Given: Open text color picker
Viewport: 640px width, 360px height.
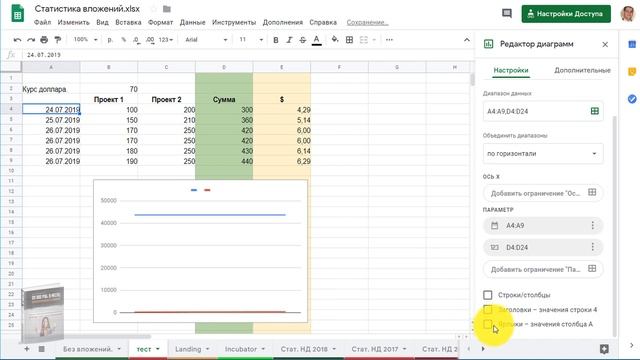Looking at the screenshot, I should click(x=316, y=40).
